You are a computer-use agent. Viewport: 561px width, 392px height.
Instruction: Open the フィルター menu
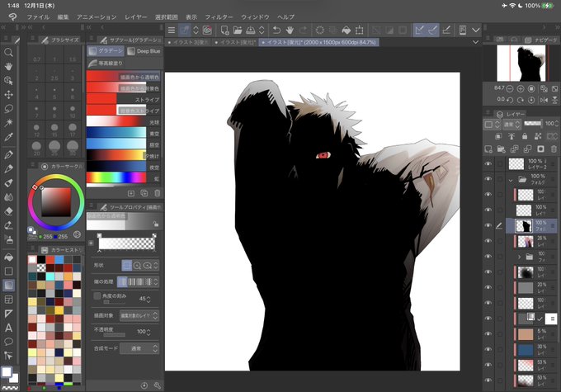[x=219, y=17]
